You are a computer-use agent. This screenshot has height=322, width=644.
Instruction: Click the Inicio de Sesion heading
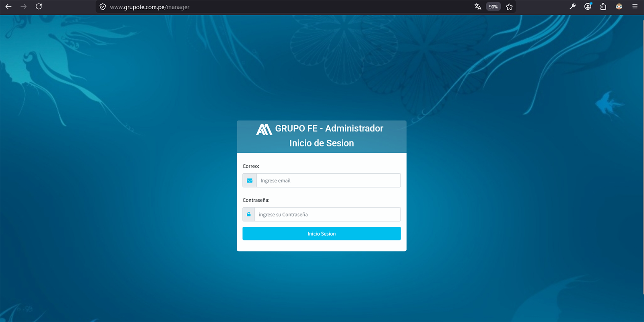pyautogui.click(x=322, y=143)
